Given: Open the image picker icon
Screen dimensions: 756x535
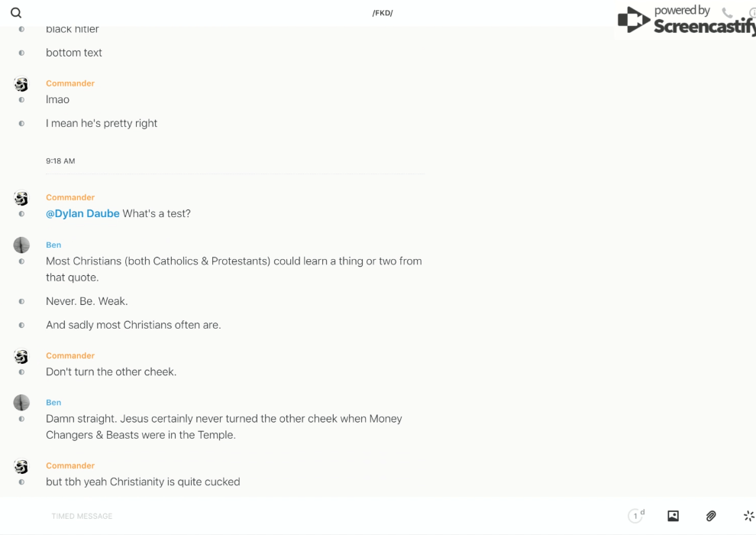Looking at the screenshot, I should [673, 516].
